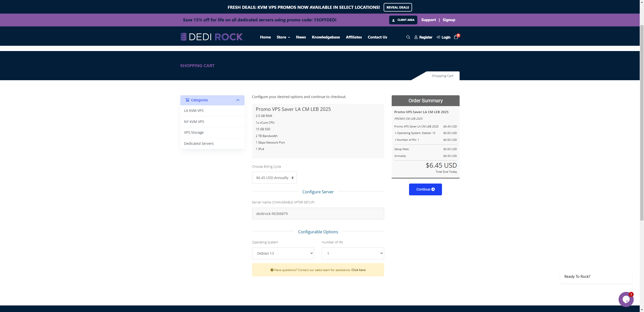Image resolution: width=644 pixels, height=312 pixels.
Task: Click the Server Name input field
Action: [318, 214]
